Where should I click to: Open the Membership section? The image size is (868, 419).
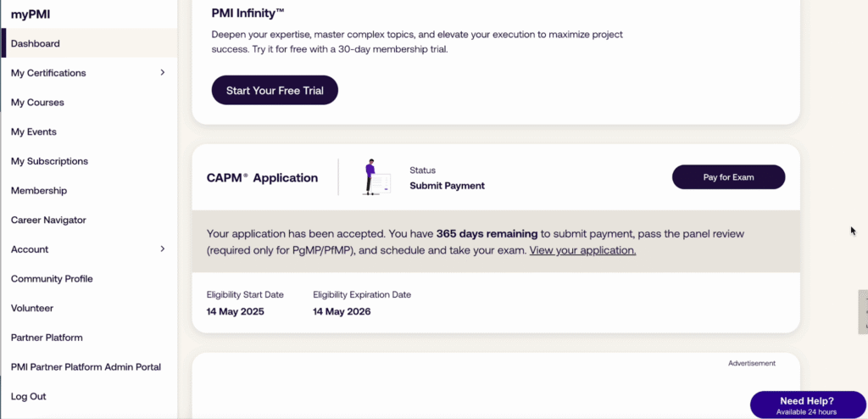39,191
